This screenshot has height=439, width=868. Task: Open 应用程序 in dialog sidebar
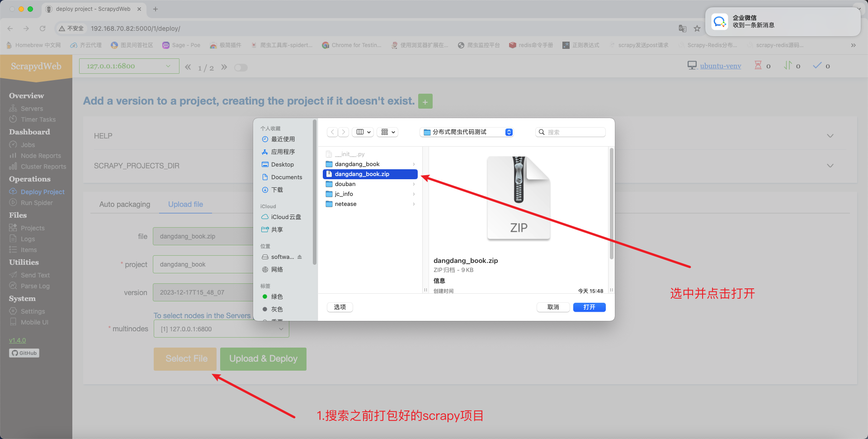[283, 152]
